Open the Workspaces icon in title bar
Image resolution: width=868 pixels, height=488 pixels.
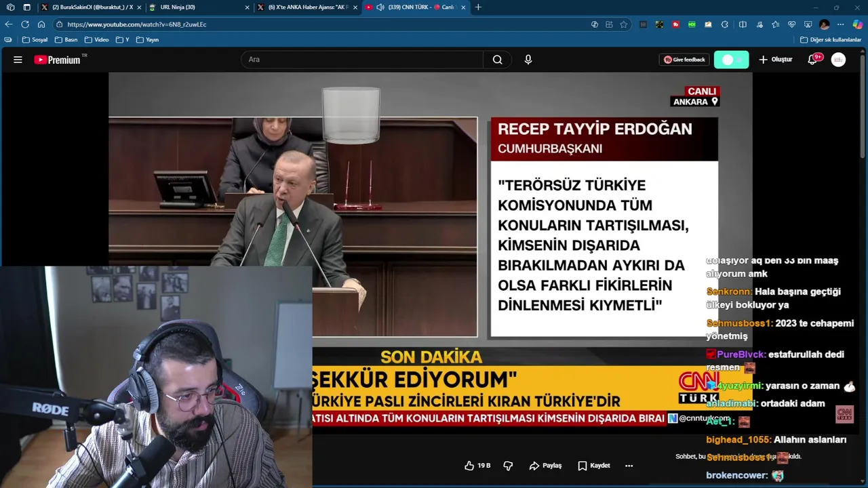[x=10, y=7]
